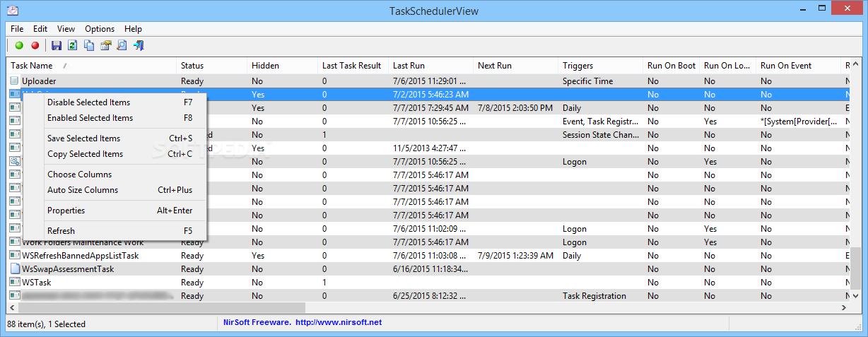This screenshot has height=337, width=868.
Task: Sort by the Last Run column header
Action: pyautogui.click(x=410, y=66)
